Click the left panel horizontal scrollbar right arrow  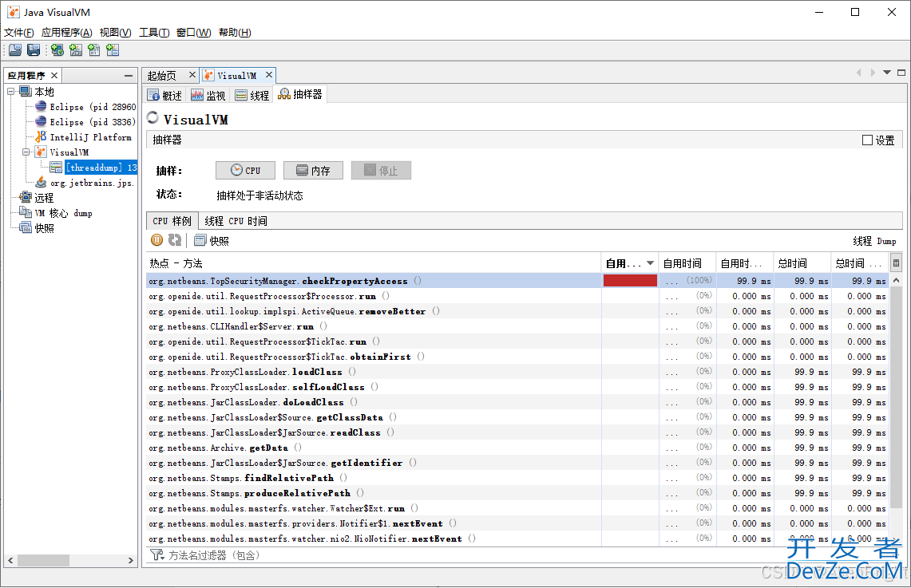131,560
